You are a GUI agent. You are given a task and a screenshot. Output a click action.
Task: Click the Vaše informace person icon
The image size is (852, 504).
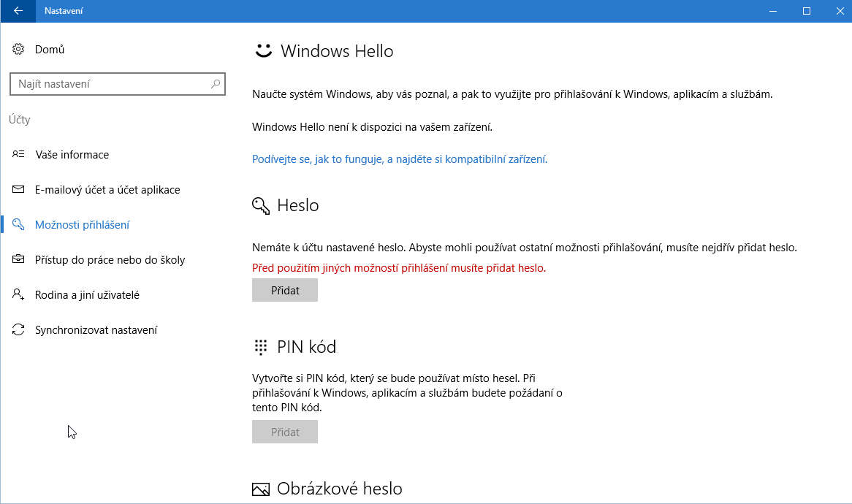click(x=18, y=154)
